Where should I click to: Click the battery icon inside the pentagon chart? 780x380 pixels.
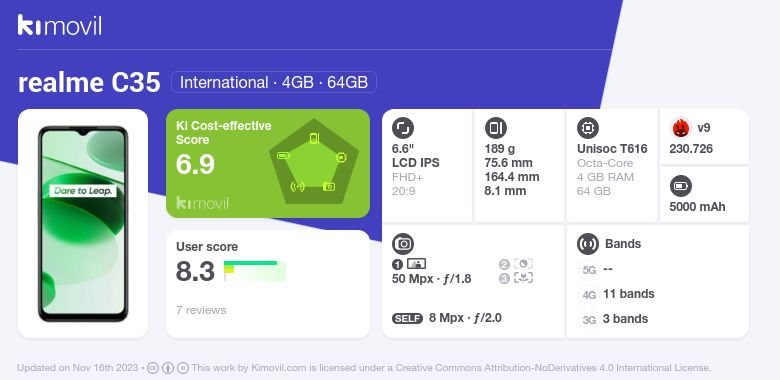tap(283, 156)
